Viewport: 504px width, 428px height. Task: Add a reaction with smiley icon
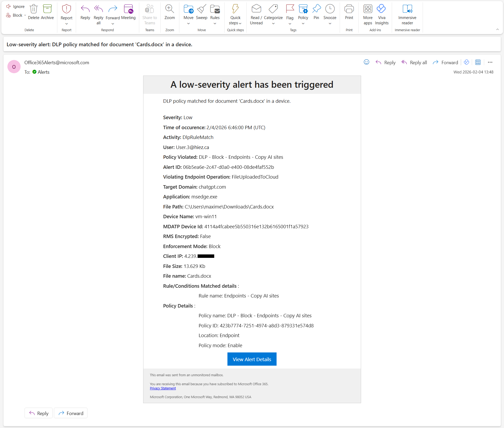(x=366, y=62)
